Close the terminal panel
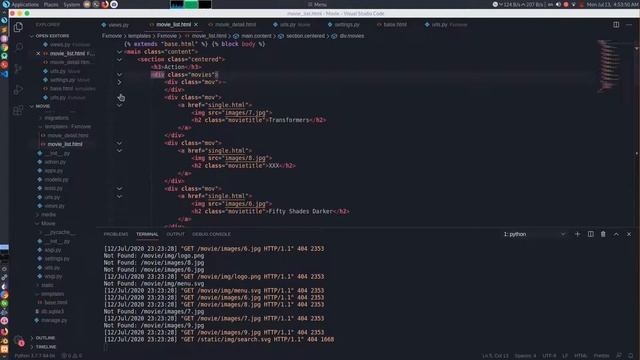The height and width of the screenshot is (360, 640). click(x=629, y=234)
